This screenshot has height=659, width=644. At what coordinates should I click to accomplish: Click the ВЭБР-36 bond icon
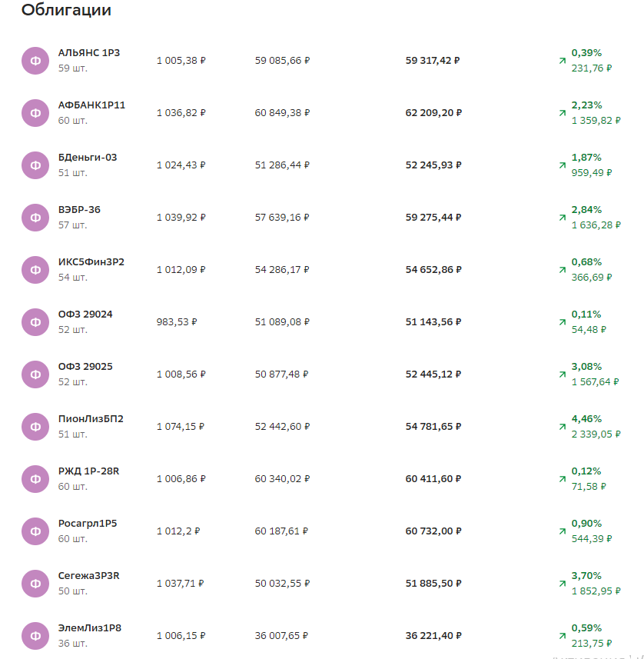point(35,218)
